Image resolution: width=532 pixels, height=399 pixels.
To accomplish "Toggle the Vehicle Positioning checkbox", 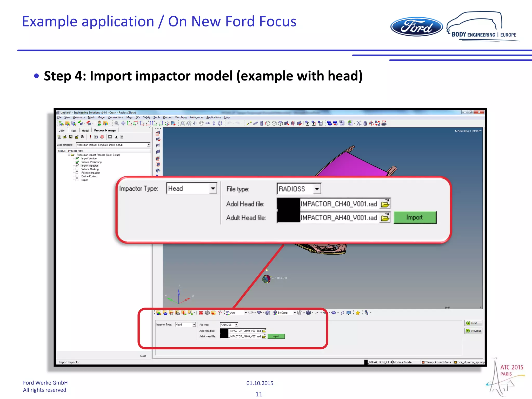I will (x=77, y=162).
